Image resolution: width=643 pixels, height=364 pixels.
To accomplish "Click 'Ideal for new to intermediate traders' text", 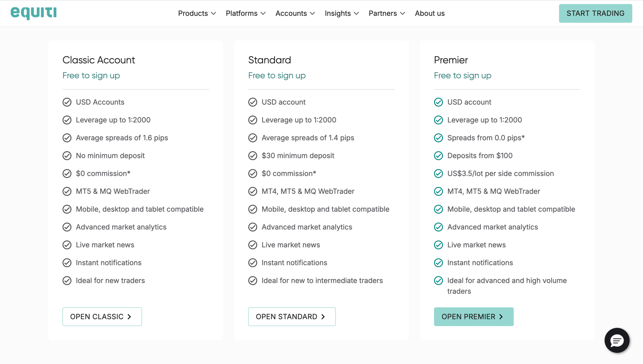I will tap(322, 280).
